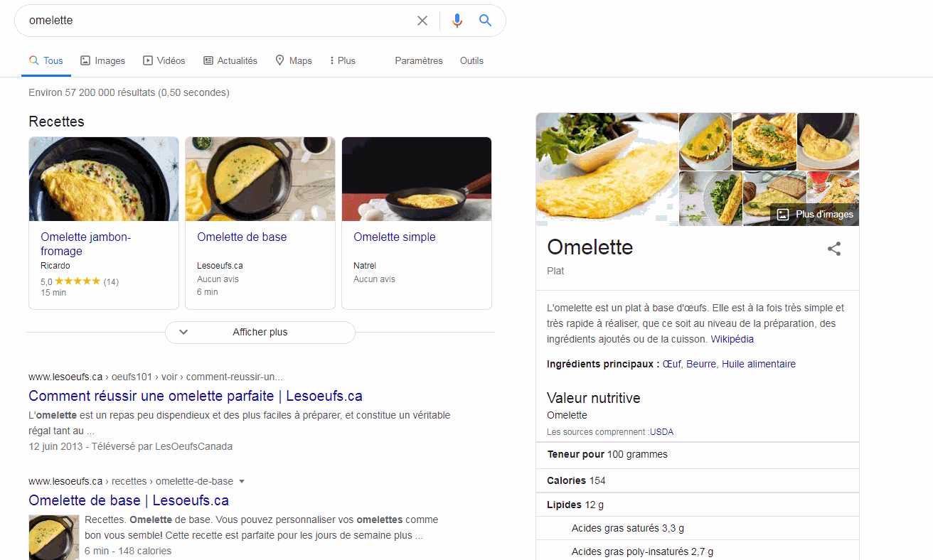Open the Omelette jambon-fromage recipe card
Image resolution: width=933 pixels, height=560 pixels.
coord(85,244)
